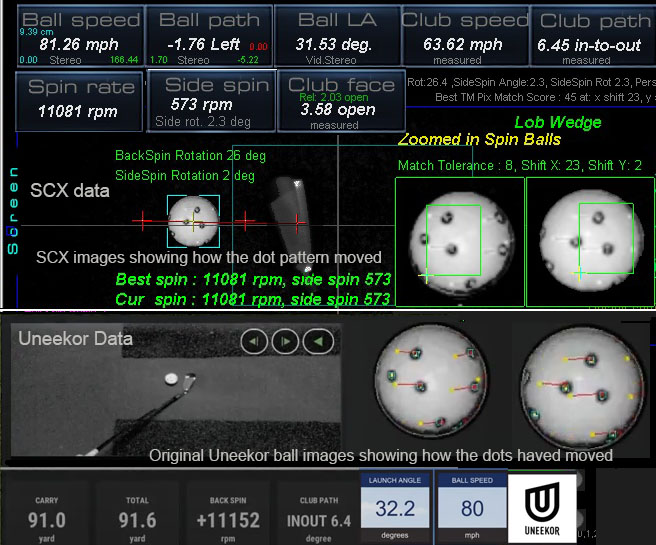
Task: Open the Spin rate readout
Action: point(81,100)
